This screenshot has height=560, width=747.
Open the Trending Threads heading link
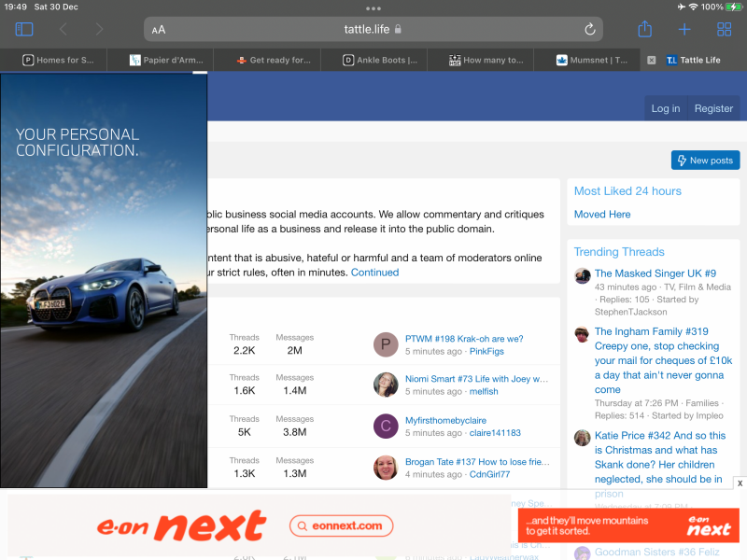[x=619, y=252]
